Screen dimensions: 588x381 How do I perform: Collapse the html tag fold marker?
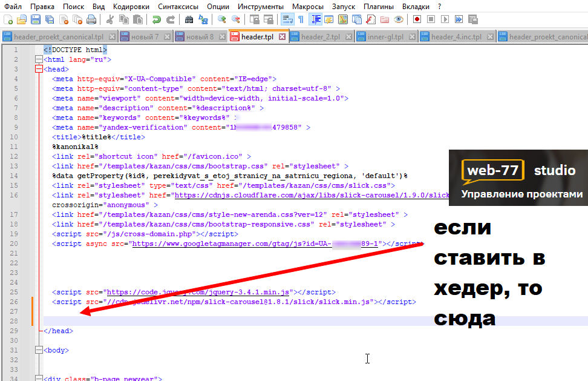coord(39,59)
